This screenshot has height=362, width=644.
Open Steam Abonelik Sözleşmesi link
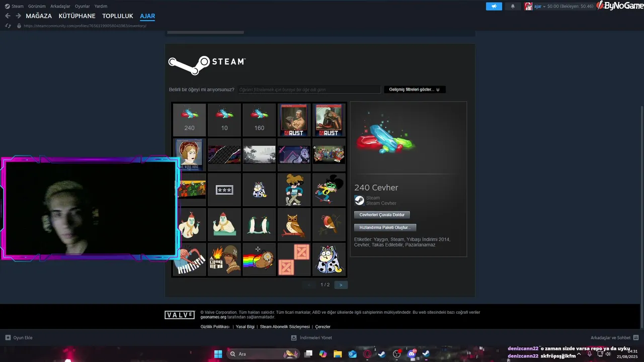pos(285,327)
